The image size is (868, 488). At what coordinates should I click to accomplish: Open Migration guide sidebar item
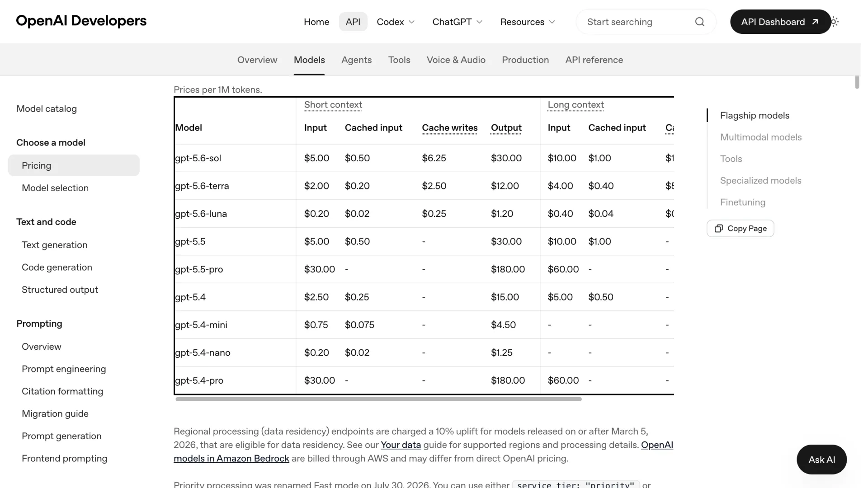[55, 414]
